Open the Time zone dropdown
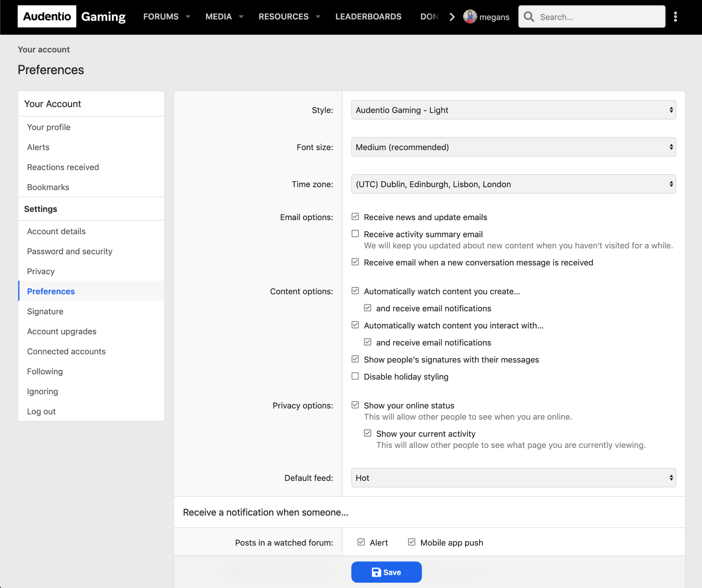702x588 pixels. (x=513, y=184)
